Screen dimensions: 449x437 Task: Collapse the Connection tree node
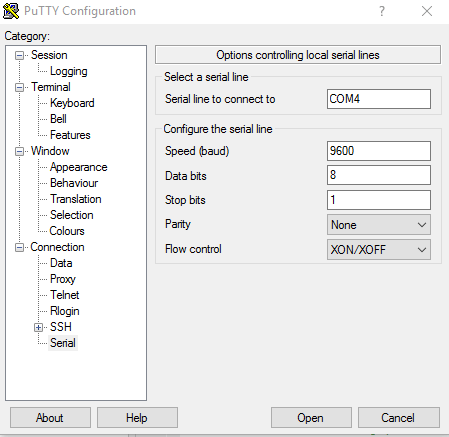tap(19, 247)
